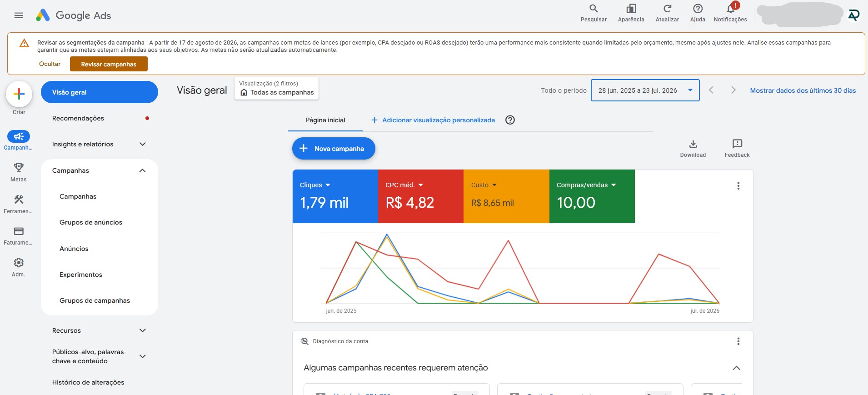Go to next date period arrow

tap(733, 90)
